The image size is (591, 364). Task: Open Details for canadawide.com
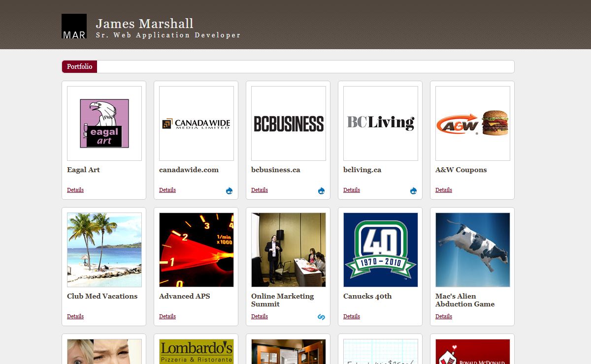167,190
